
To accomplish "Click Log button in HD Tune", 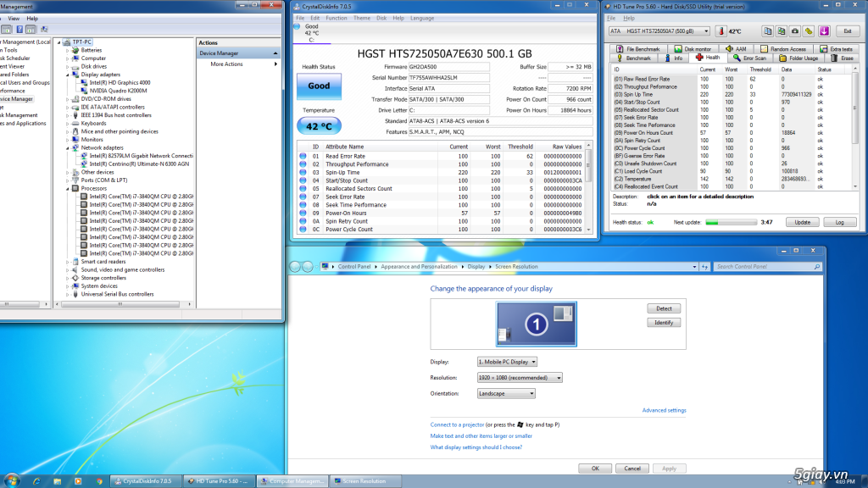I will point(839,223).
